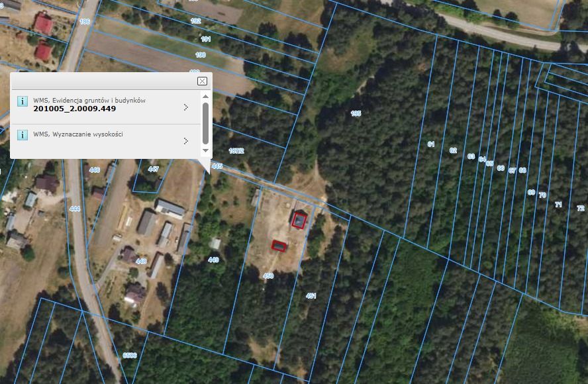588x384 pixels.
Task: Click parcel label 186 on road
Action: point(85,21)
